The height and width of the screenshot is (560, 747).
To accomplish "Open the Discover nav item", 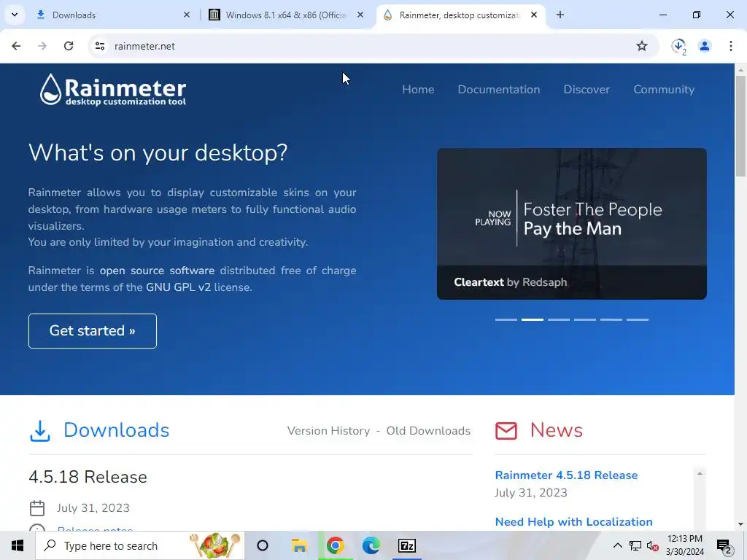I will click(x=587, y=90).
